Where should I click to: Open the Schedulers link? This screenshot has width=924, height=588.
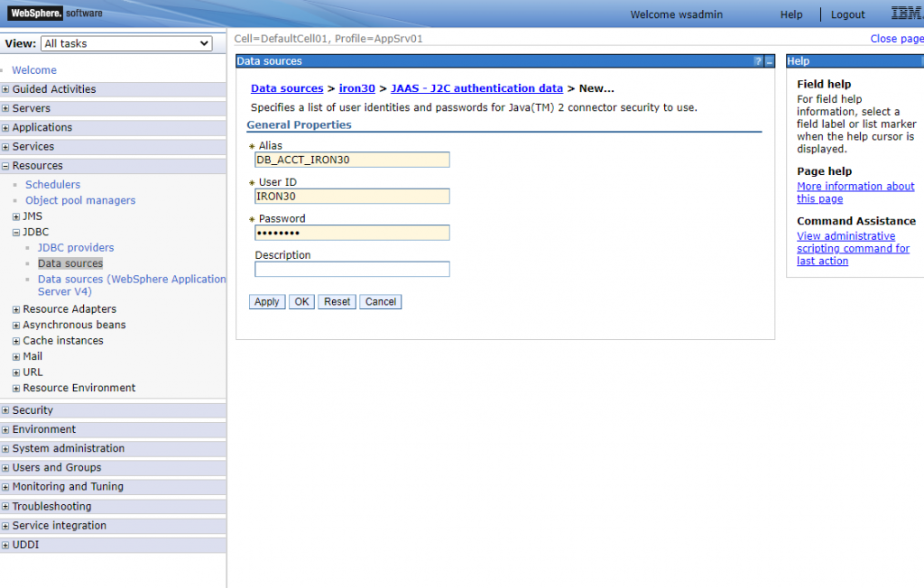click(x=52, y=184)
